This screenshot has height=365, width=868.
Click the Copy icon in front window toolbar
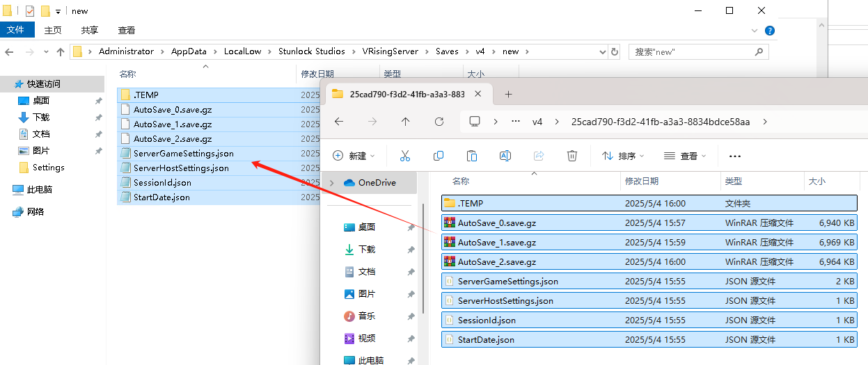pyautogui.click(x=439, y=156)
